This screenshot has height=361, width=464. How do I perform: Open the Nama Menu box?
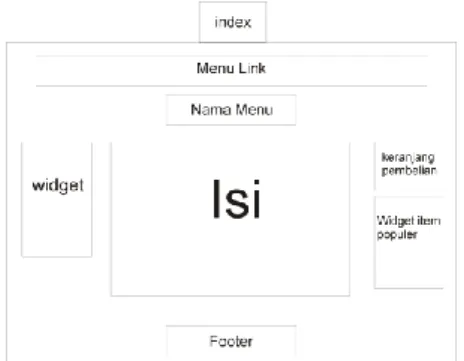231,110
